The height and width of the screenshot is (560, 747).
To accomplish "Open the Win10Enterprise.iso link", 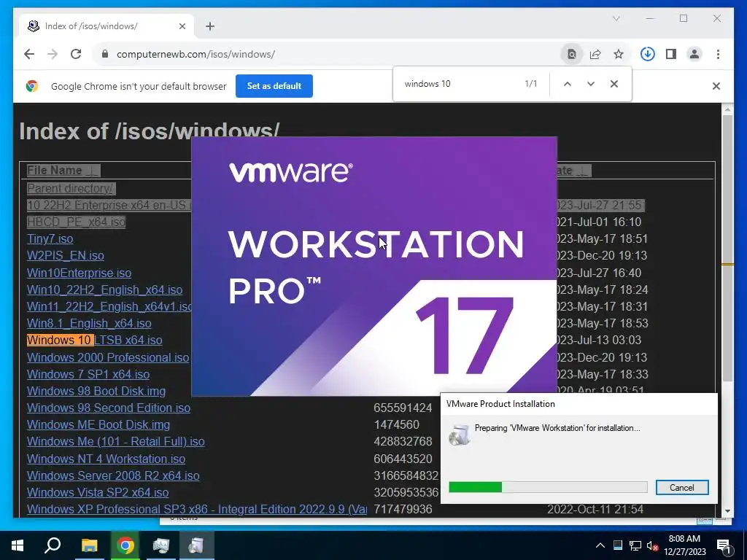I will pos(79,273).
